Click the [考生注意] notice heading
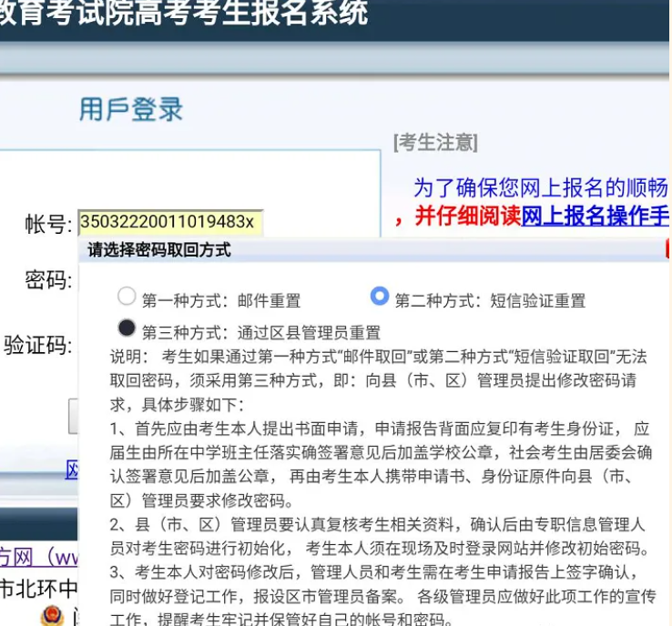Screen dimensions: 672x626 coord(435,143)
